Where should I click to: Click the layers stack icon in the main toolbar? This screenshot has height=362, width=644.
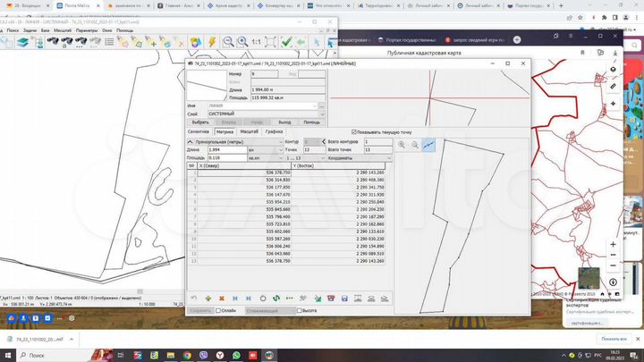pos(22,42)
